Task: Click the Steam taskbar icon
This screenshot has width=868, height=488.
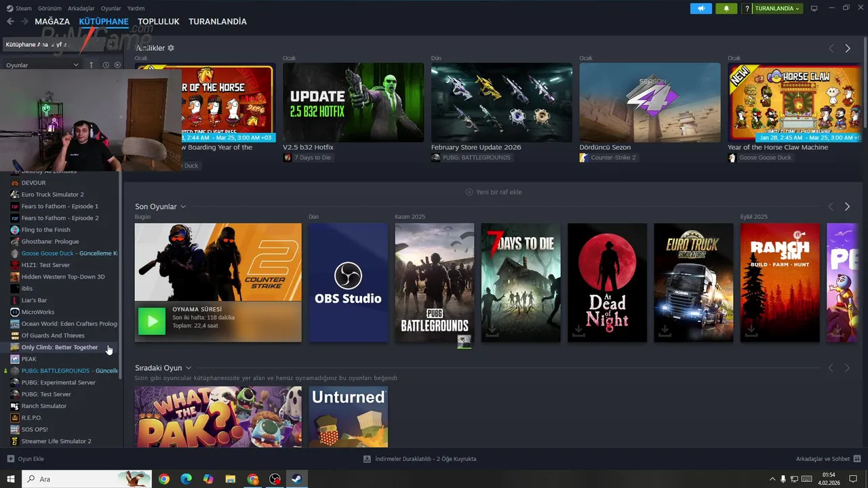Action: pos(296,479)
